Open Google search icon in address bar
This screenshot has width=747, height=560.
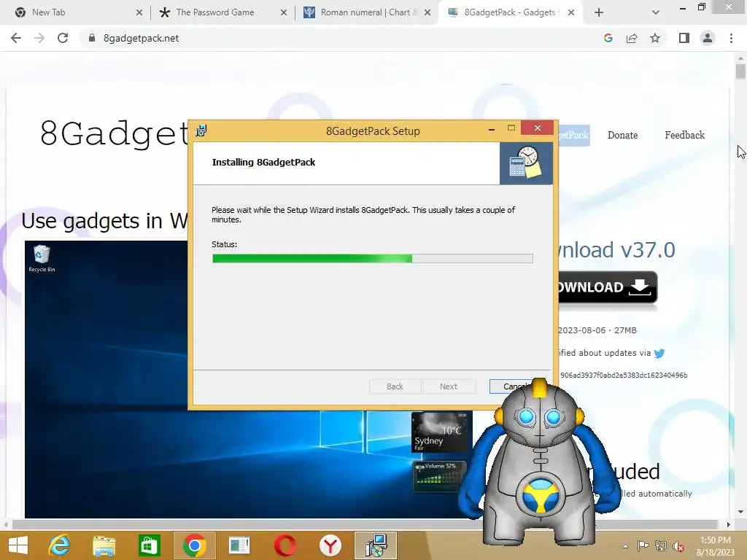tap(608, 38)
